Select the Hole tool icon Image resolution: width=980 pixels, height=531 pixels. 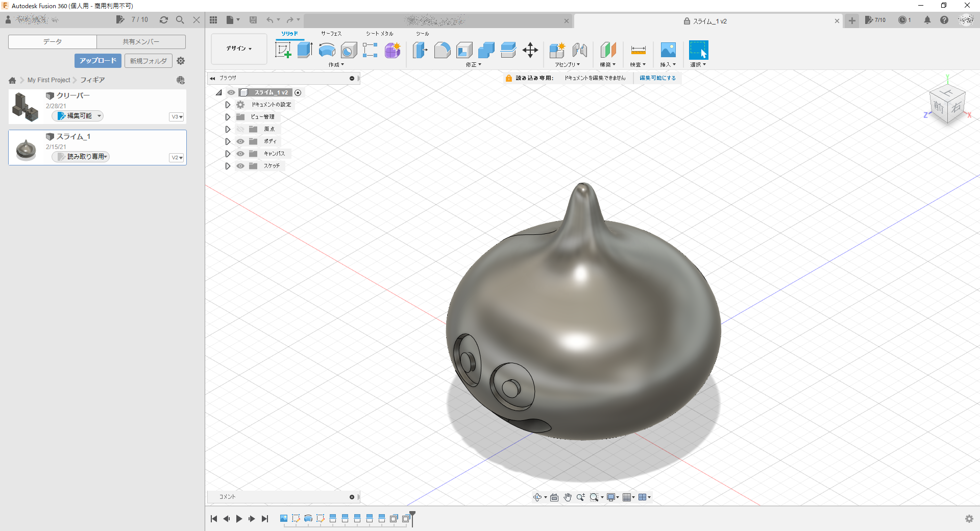(x=349, y=50)
